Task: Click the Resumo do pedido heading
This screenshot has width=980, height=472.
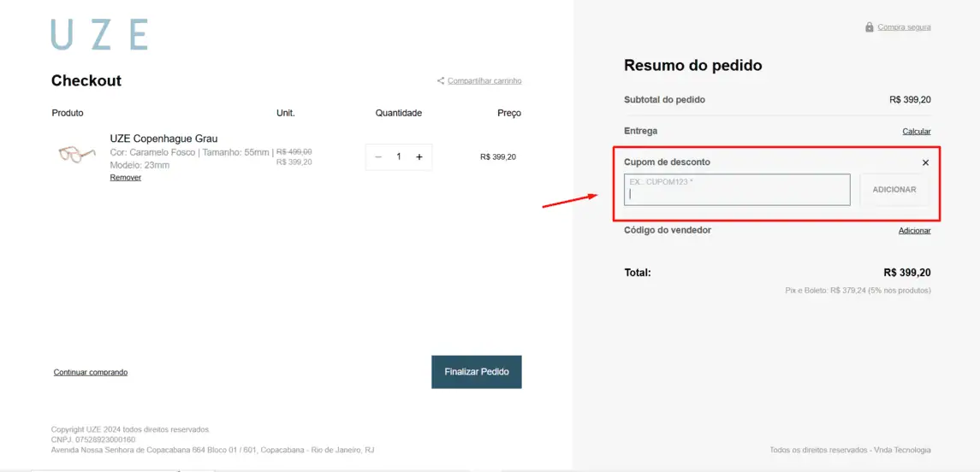Action: [693, 65]
